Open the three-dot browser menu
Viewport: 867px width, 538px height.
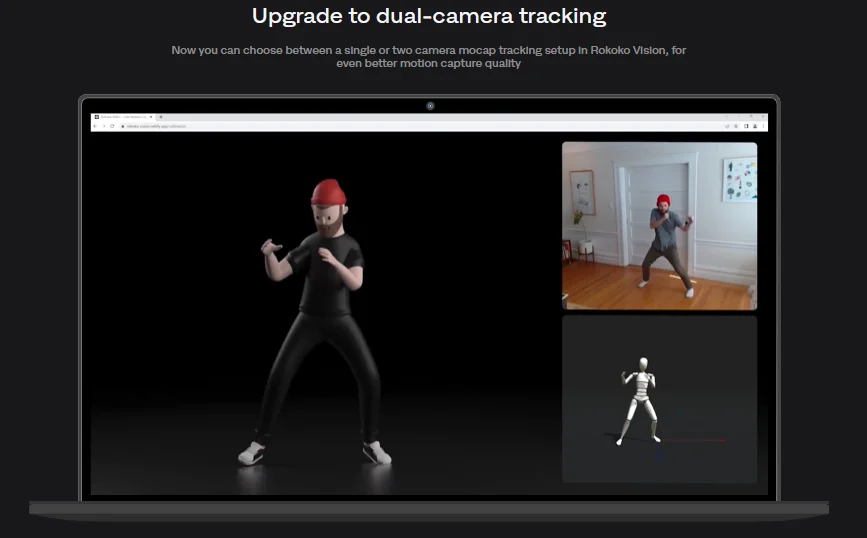click(x=764, y=126)
